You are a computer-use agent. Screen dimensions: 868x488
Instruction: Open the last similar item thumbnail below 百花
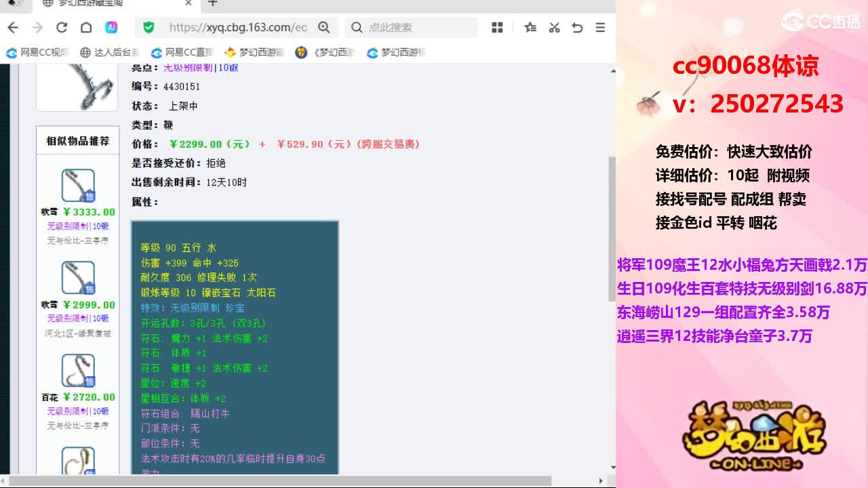78,461
